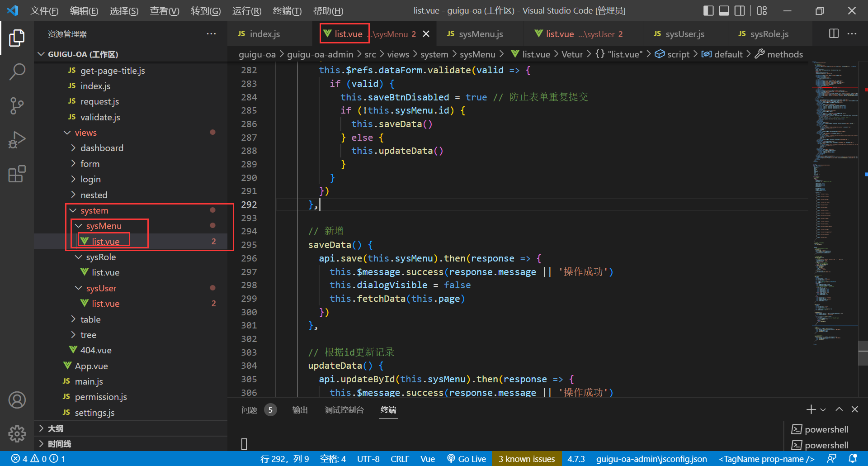Click Go Live in the status bar

[x=467, y=459]
